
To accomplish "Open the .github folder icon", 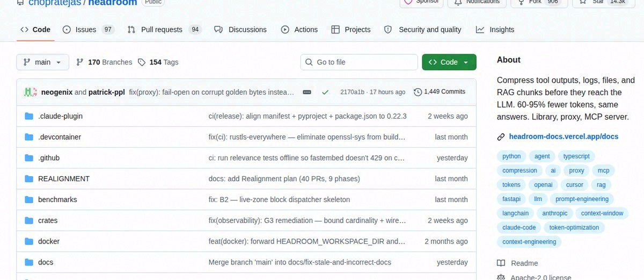I will point(29,158).
